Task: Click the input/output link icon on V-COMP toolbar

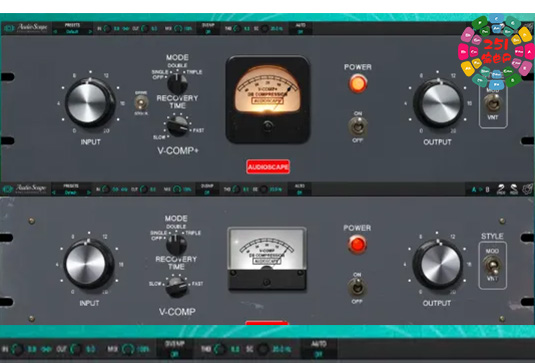Action: (x=124, y=189)
